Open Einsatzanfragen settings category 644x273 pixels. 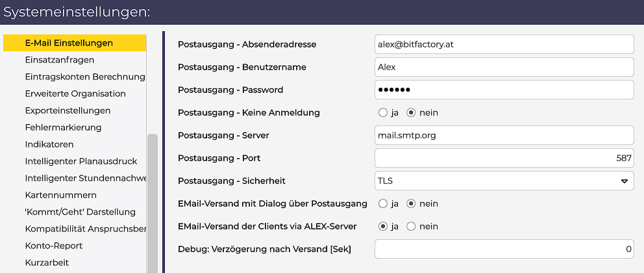pyautogui.click(x=60, y=60)
